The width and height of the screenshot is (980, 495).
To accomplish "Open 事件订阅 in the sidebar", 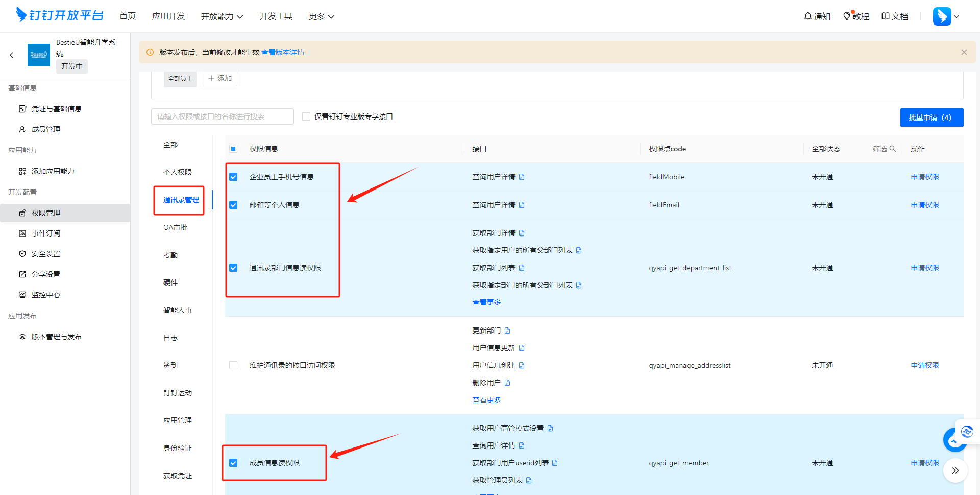I will (x=46, y=233).
